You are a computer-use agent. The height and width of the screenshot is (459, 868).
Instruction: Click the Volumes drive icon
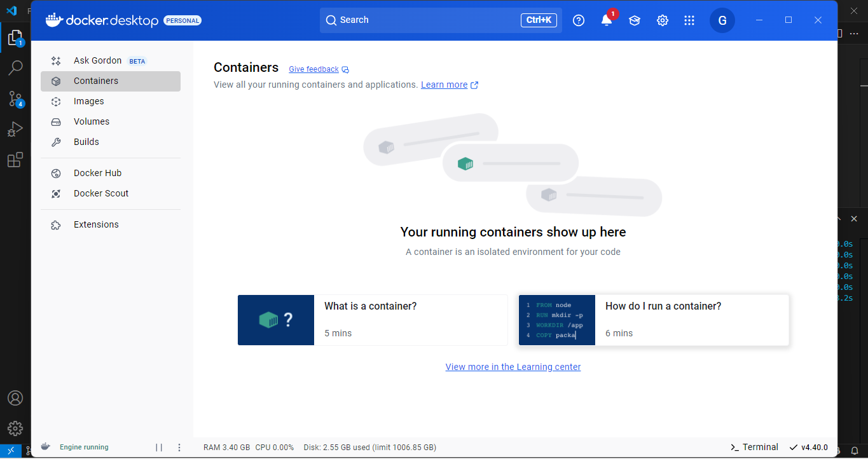coord(56,122)
